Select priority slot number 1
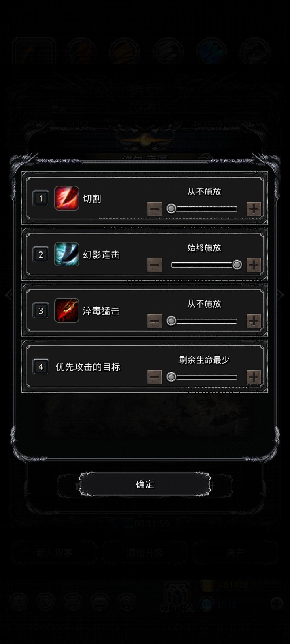 point(41,198)
